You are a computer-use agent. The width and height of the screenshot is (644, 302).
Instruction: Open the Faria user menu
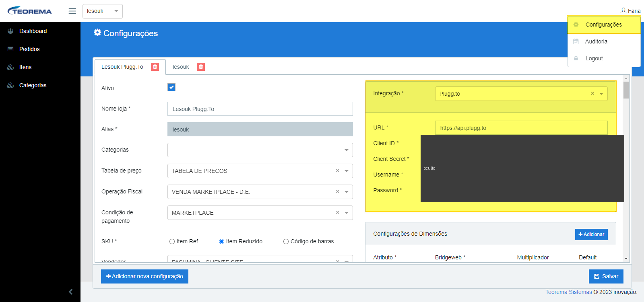pyautogui.click(x=630, y=11)
